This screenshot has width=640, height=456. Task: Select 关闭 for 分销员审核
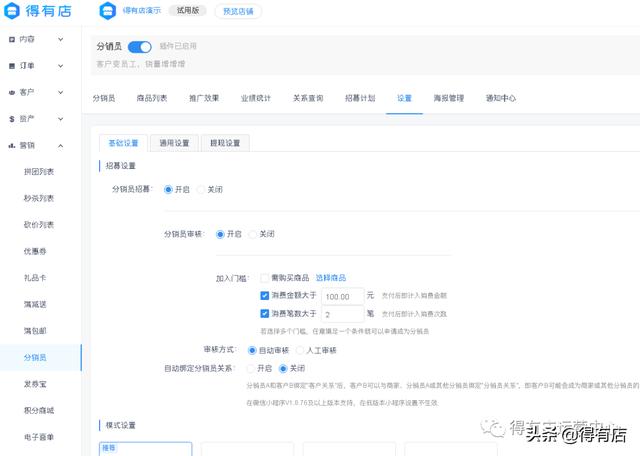253,234
